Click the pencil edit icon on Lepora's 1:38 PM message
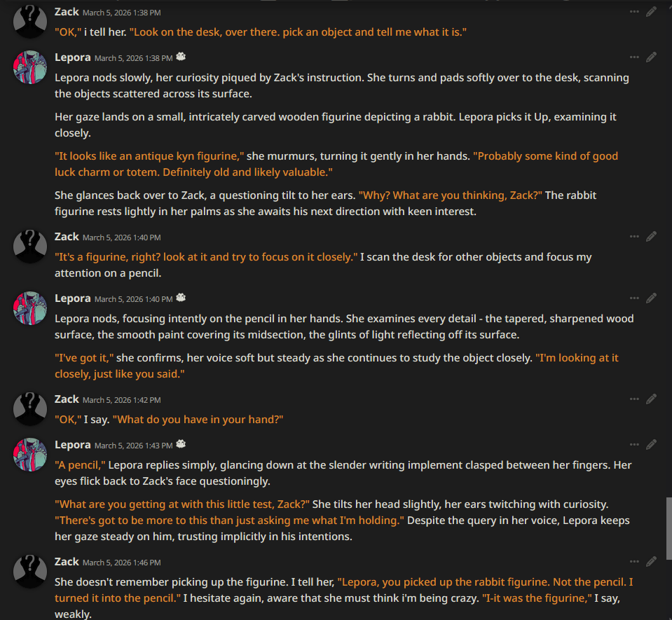 click(x=651, y=57)
